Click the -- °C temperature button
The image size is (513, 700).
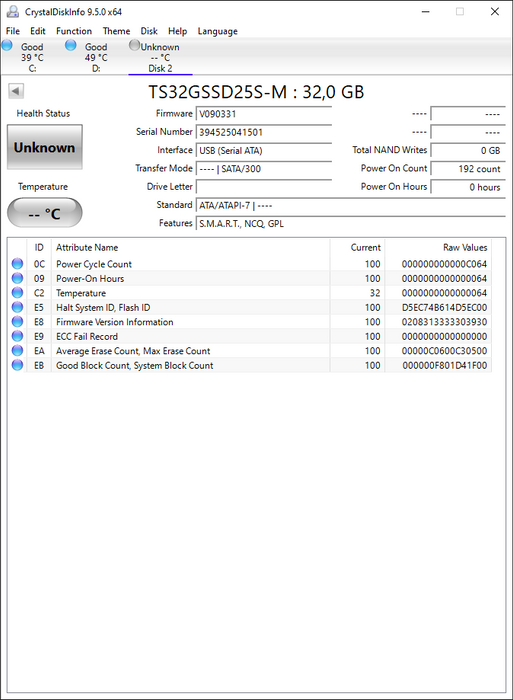pyautogui.click(x=45, y=213)
